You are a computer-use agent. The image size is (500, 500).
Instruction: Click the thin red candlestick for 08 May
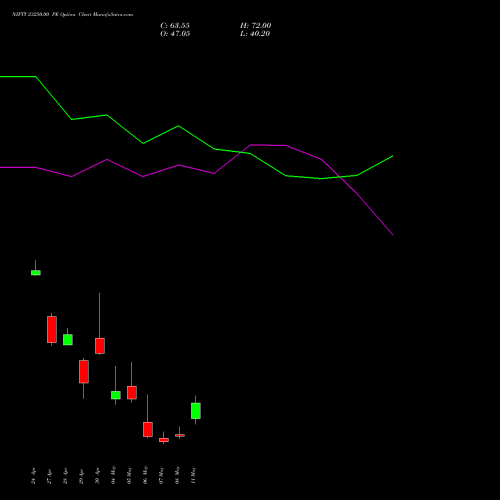[x=180, y=435]
